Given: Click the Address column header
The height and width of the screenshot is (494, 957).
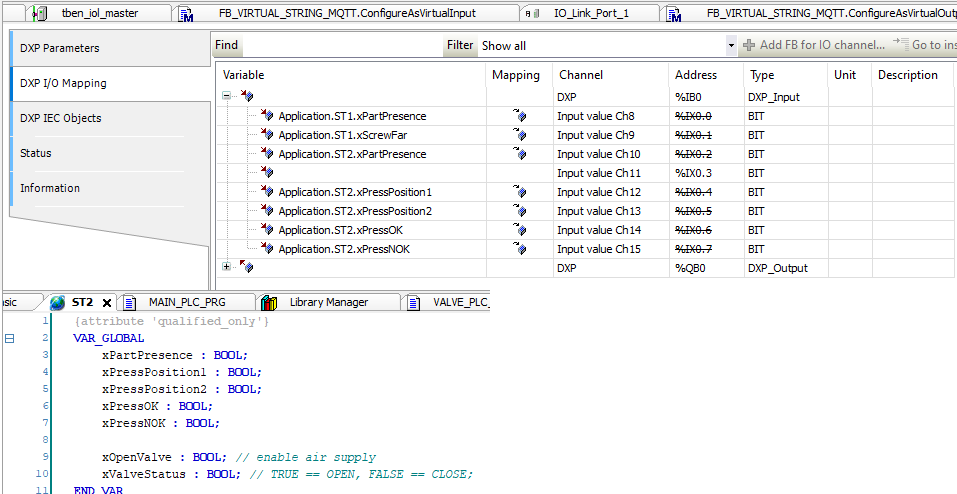Looking at the screenshot, I should (696, 75).
